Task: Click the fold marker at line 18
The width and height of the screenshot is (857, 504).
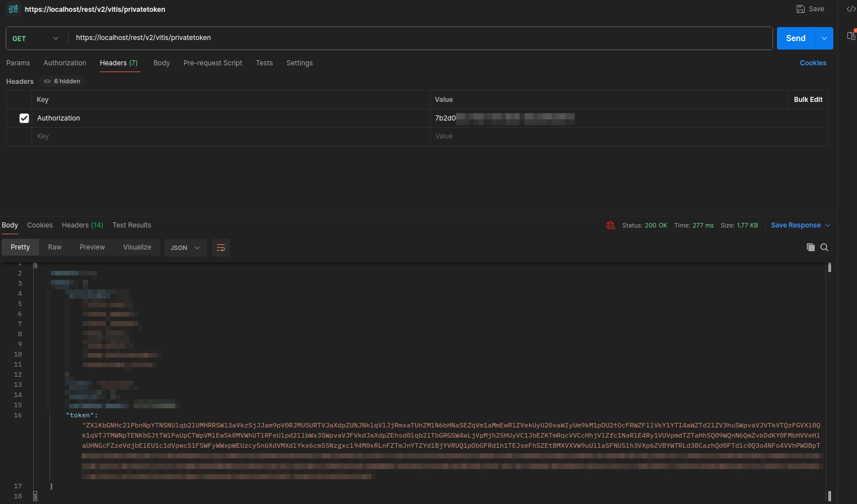Action: [35, 496]
